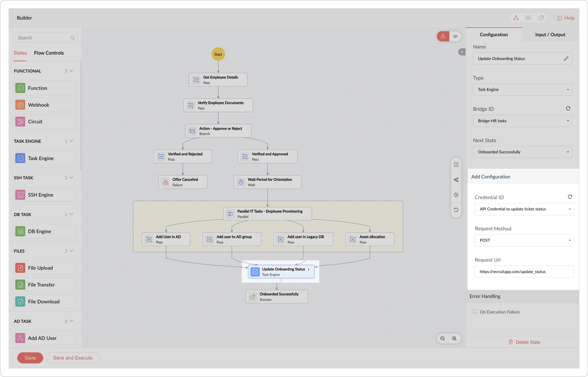Open the Input / Output tab

(x=550, y=34)
